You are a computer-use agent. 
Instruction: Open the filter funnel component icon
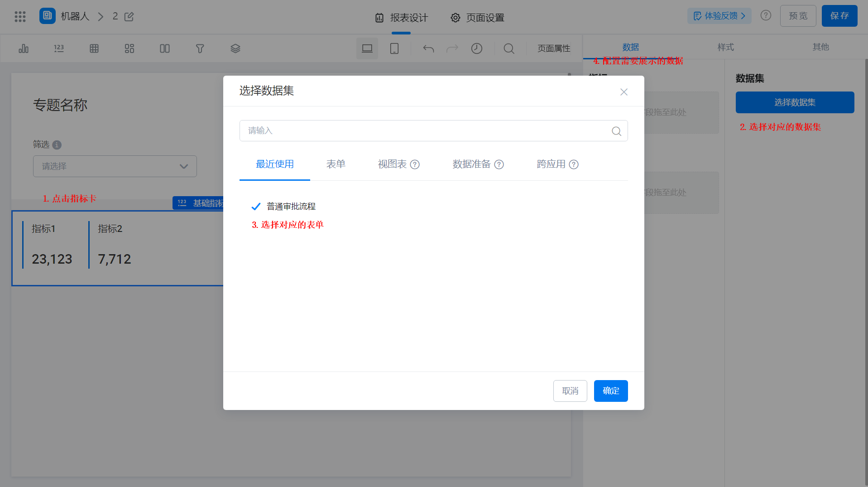pos(200,48)
